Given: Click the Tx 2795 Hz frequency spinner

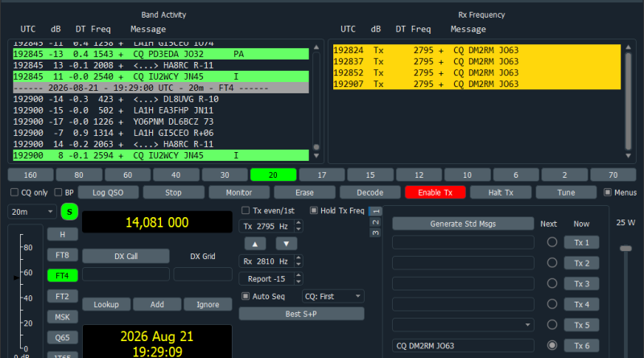Looking at the screenshot, I should [x=270, y=226].
